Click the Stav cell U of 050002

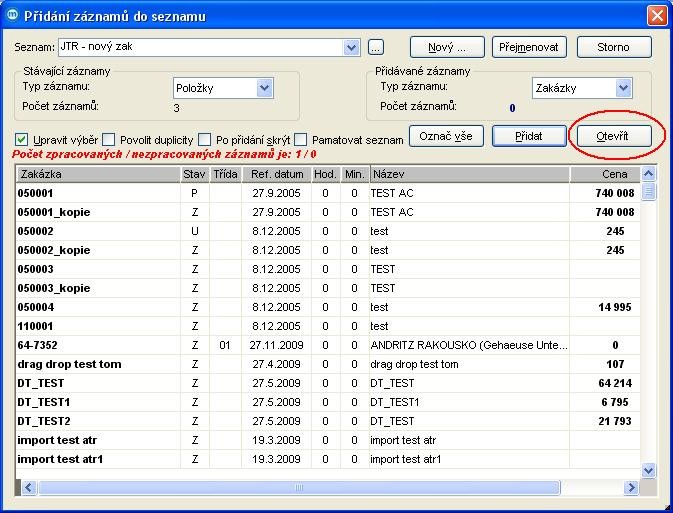click(194, 231)
